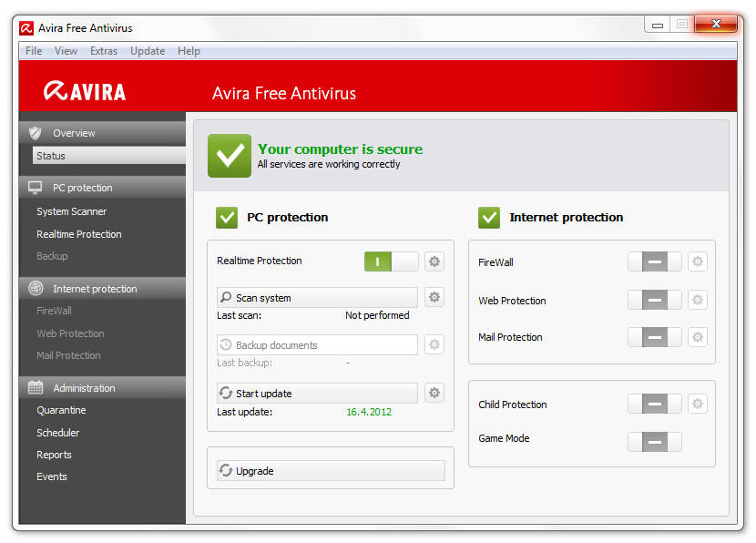Screen dimensions: 756x543
Task: Click the large green secure checkmark icon
Action: [x=230, y=156]
